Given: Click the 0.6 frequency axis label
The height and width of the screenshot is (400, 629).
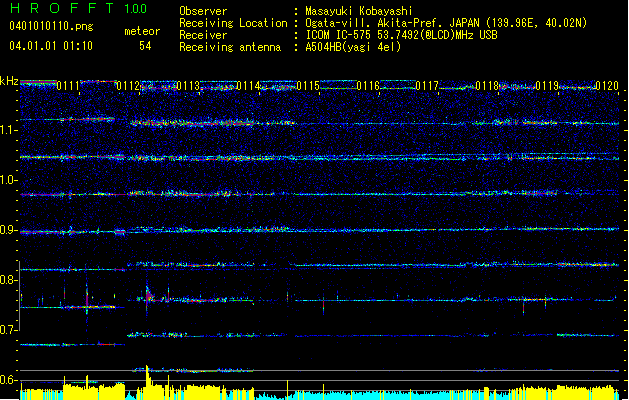Looking at the screenshot, I should (x=9, y=380).
